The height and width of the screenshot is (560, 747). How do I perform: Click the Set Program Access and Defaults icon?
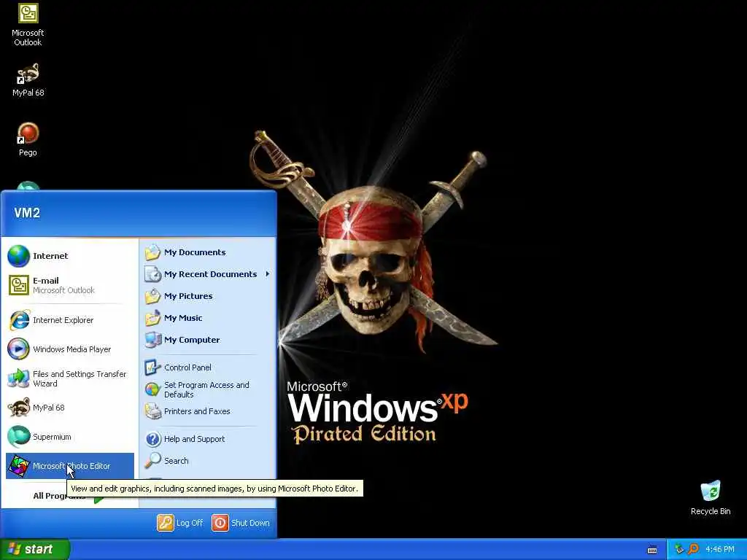click(x=152, y=389)
